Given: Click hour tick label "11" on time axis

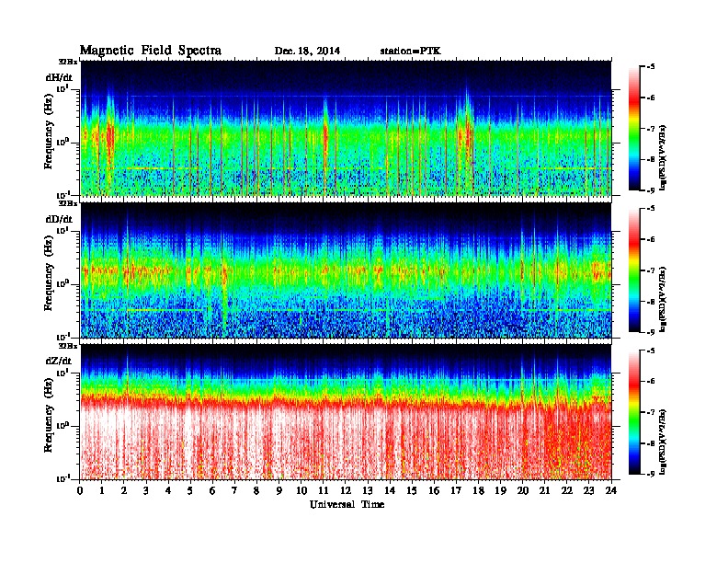Looking at the screenshot, I should click(x=324, y=490).
